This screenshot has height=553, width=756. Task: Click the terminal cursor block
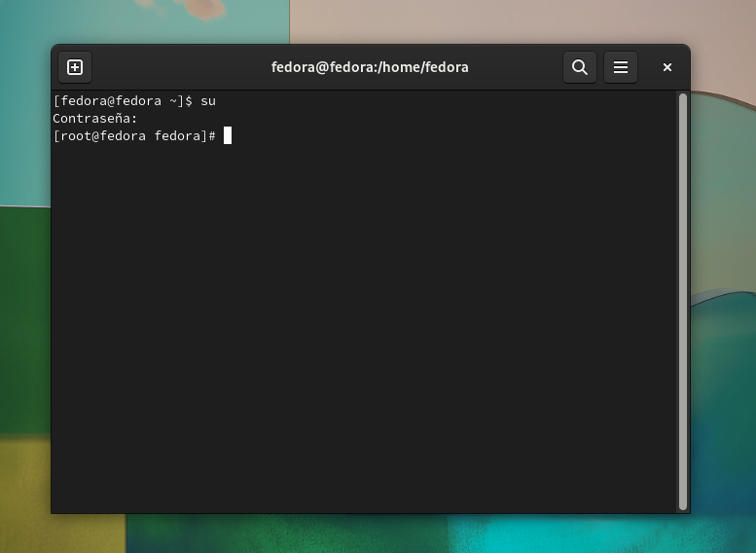228,135
